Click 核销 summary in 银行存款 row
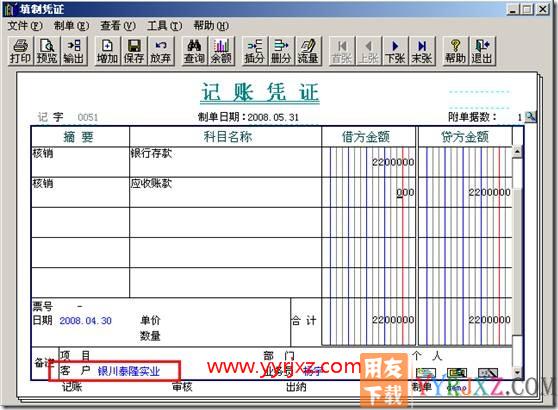The width and height of the screenshot is (558, 410). click(43, 153)
